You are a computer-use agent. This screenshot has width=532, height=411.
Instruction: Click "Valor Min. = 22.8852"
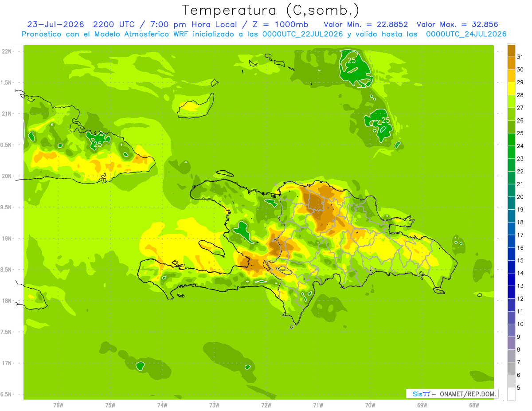[x=366, y=24]
